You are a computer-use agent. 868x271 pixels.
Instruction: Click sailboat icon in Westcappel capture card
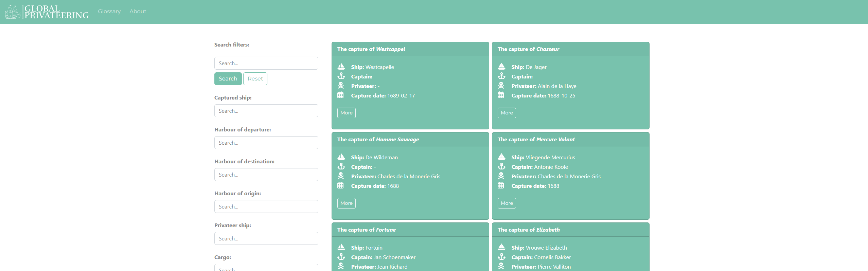(341, 67)
